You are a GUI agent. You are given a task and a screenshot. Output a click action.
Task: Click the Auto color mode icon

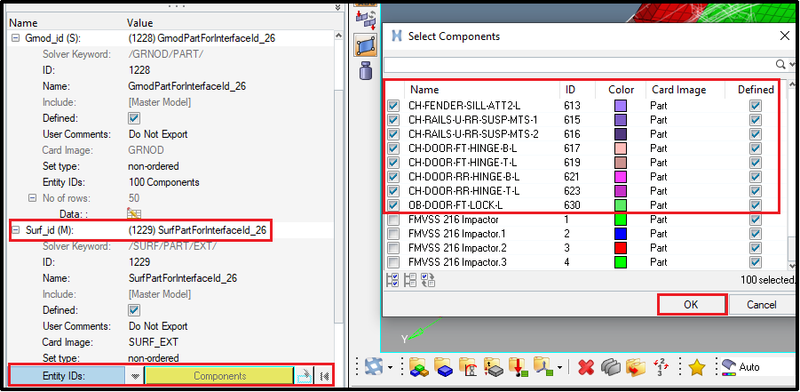tap(729, 367)
